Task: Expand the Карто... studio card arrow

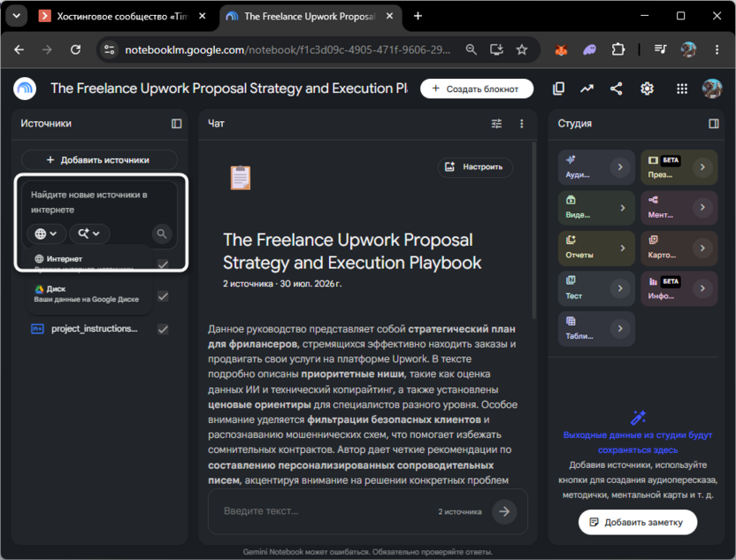Action: (x=702, y=249)
